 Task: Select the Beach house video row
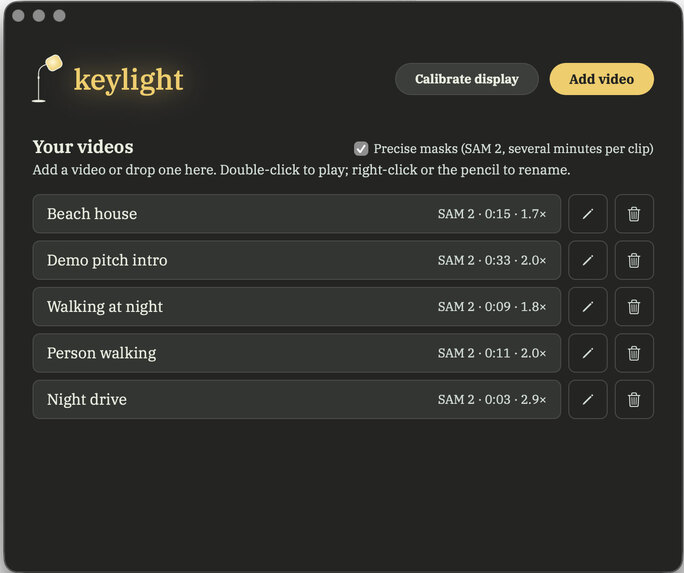point(297,214)
